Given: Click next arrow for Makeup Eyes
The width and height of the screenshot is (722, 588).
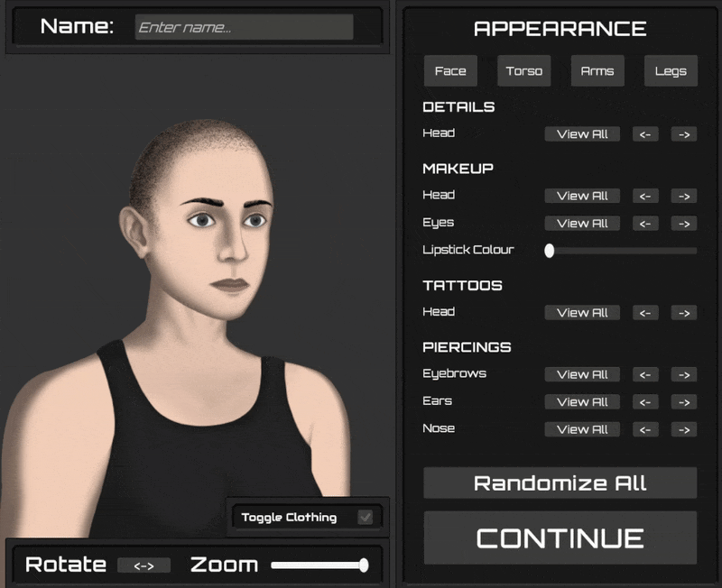Looking at the screenshot, I should point(683,224).
